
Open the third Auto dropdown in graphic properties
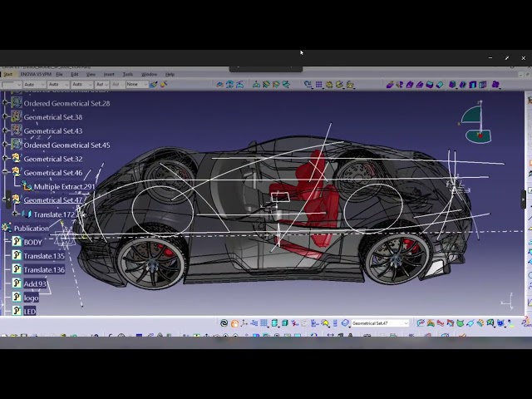(x=82, y=85)
